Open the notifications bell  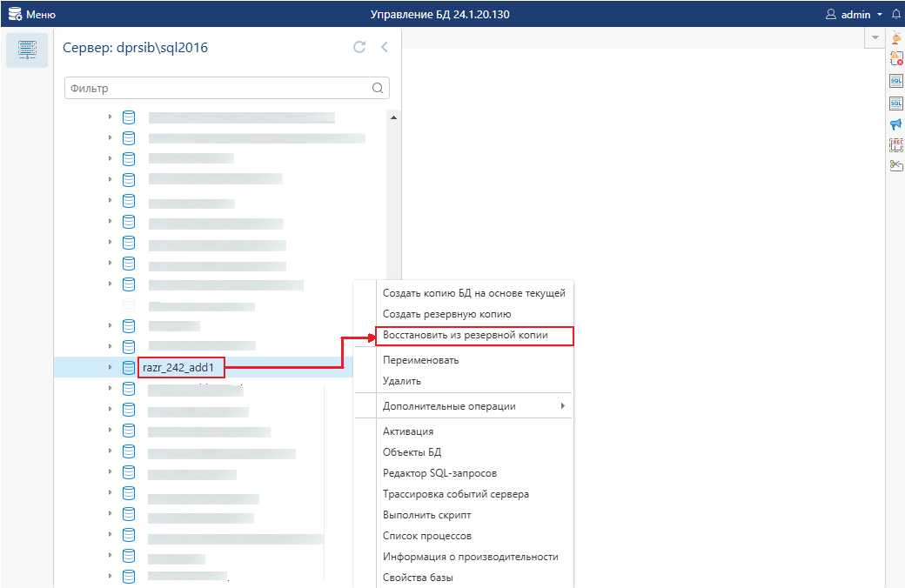pyautogui.click(x=896, y=15)
